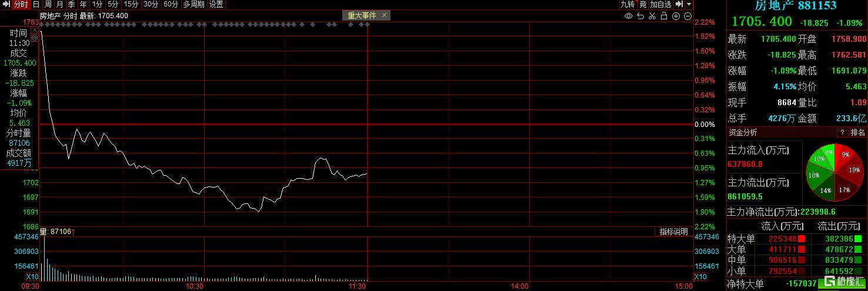868x291 pixels.
Task: Select the 5分 five-minute period
Action: (113, 4)
